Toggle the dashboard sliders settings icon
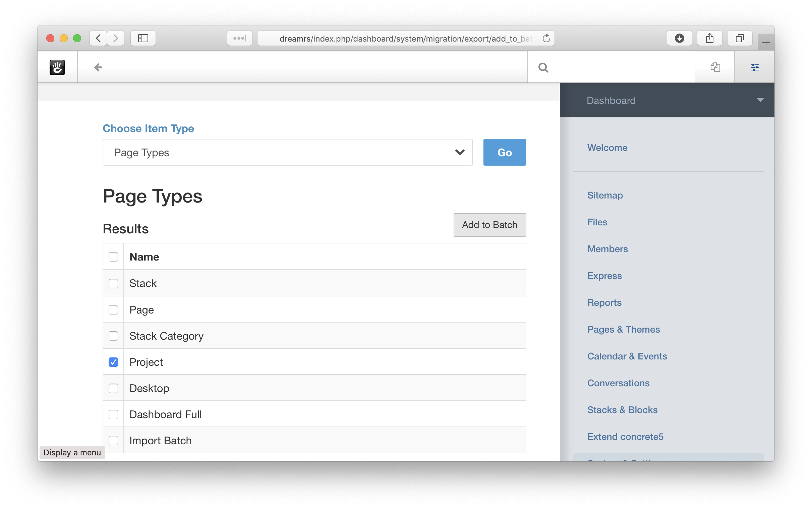This screenshot has width=812, height=511. coord(755,67)
